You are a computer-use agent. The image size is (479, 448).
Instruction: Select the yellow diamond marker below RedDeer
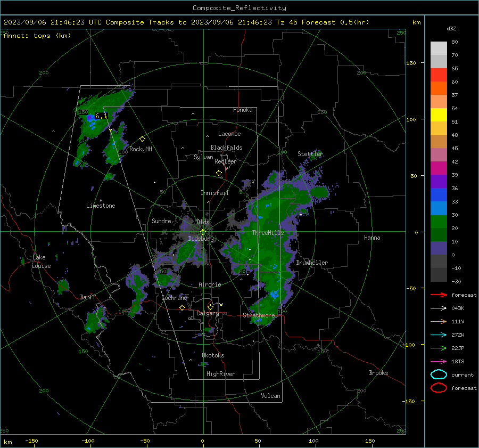point(219,173)
